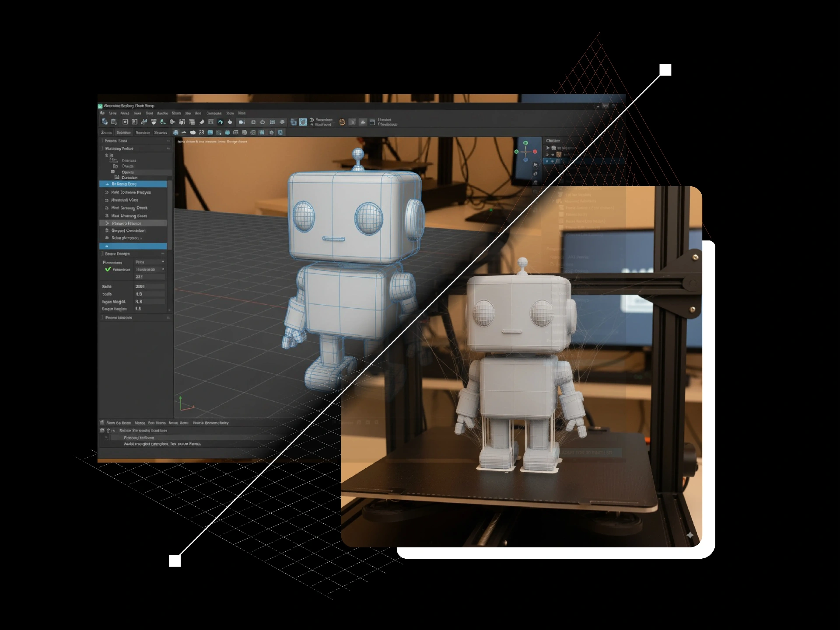Click the orange sphere icon in the main toolbar
The width and height of the screenshot is (840, 630).
click(x=342, y=122)
